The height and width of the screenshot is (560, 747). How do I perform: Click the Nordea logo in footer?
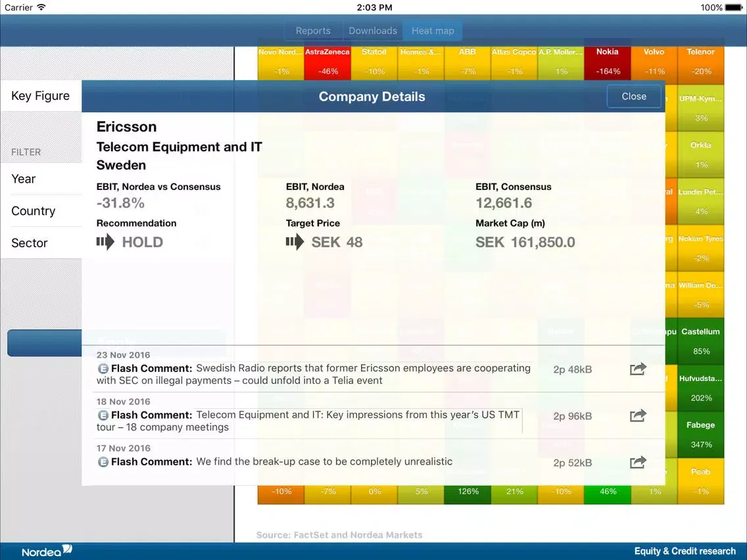pyautogui.click(x=47, y=551)
